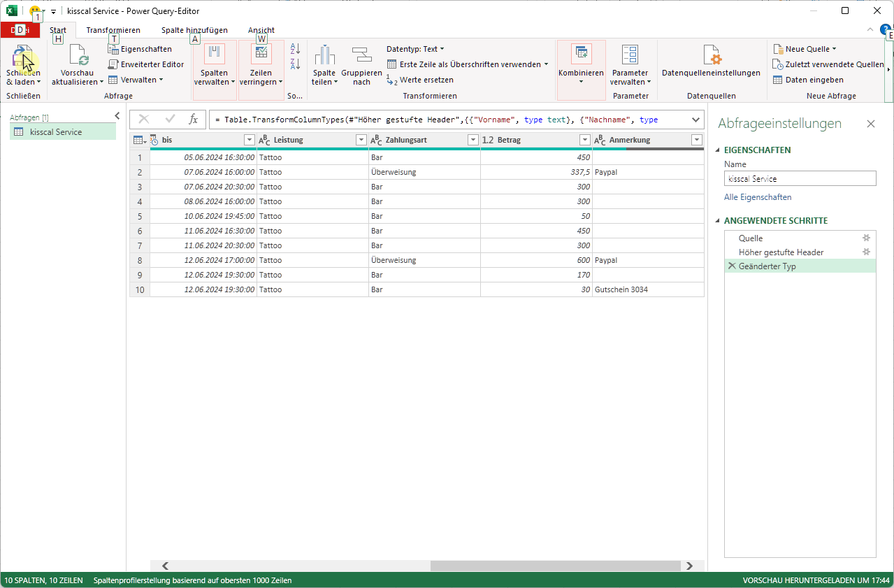Collapse the Abfragen pane with the chevron
Screen dimensions: 894x588
coord(117,116)
